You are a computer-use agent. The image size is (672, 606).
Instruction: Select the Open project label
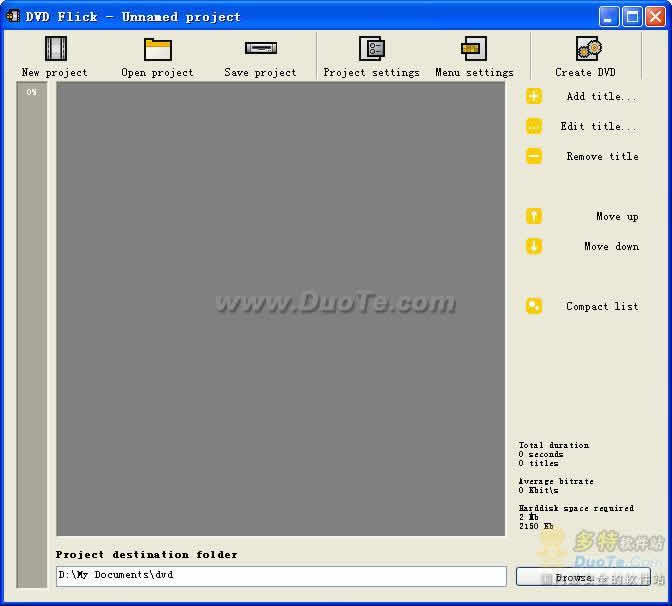coord(157,72)
